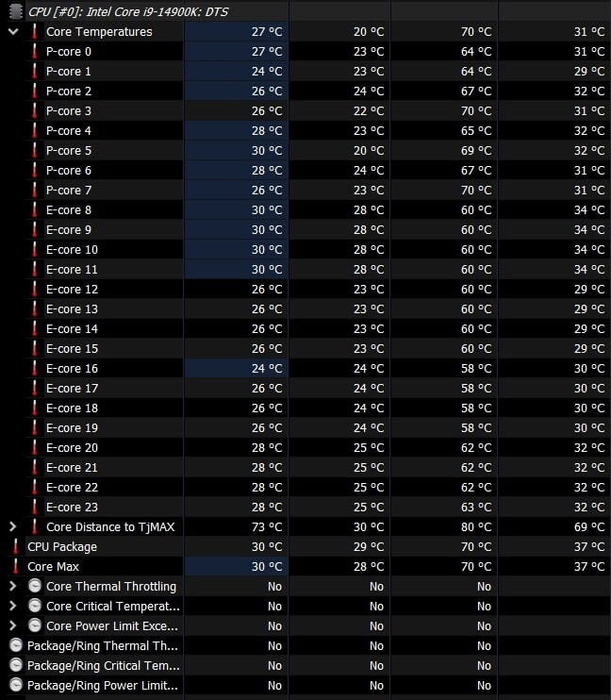611x700 pixels.
Task: Click the round status icon for Core Thermal Throttling
Action: pyautogui.click(x=35, y=586)
